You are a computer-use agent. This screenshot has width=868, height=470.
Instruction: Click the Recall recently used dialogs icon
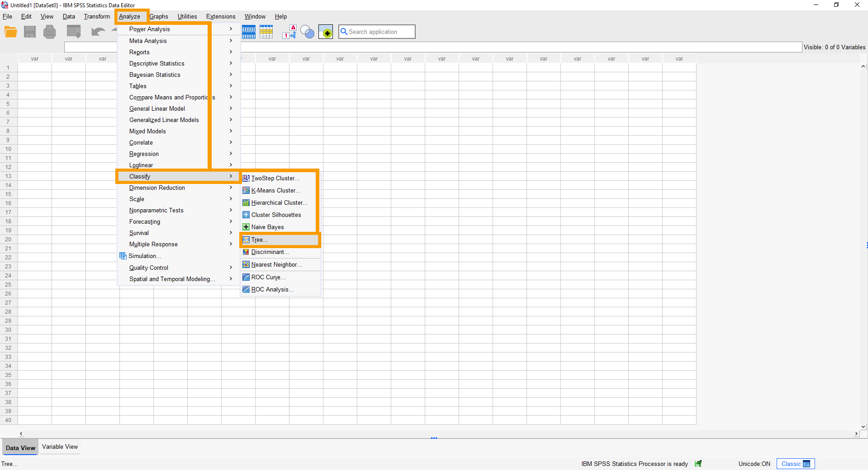coord(74,32)
